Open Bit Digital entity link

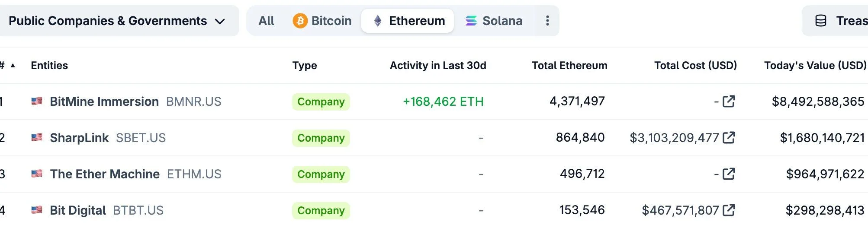tap(78, 210)
